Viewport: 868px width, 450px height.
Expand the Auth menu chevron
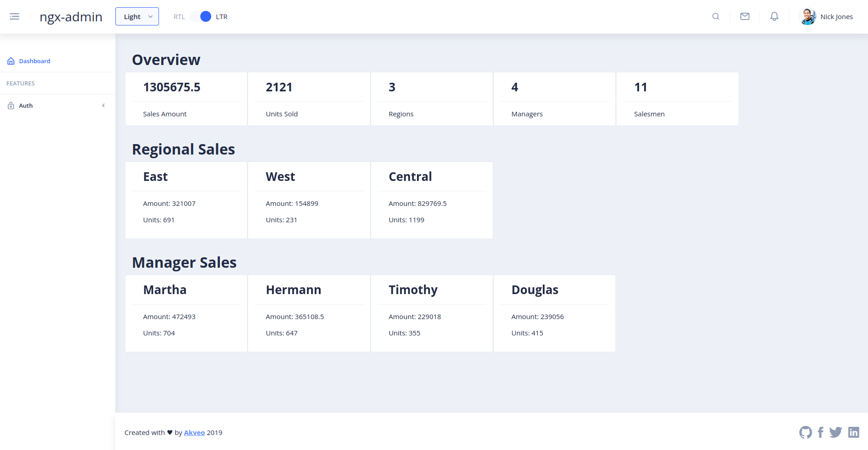(104, 106)
